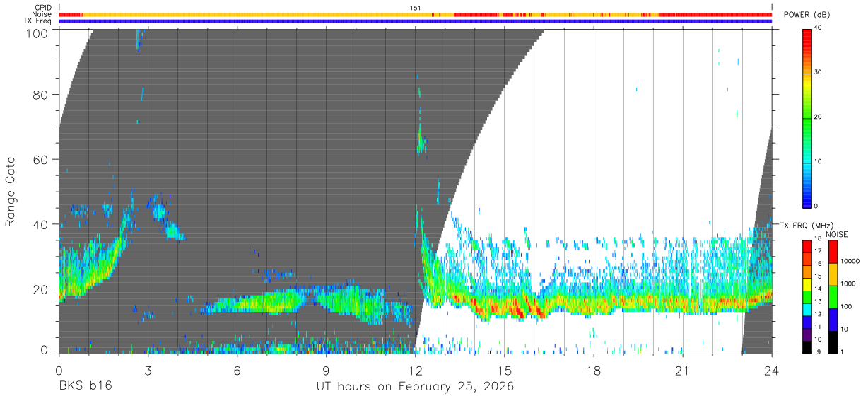Image resolution: width=868 pixels, height=401 pixels.
Task: Click the Range Gate axis label
Action: (x=11, y=191)
